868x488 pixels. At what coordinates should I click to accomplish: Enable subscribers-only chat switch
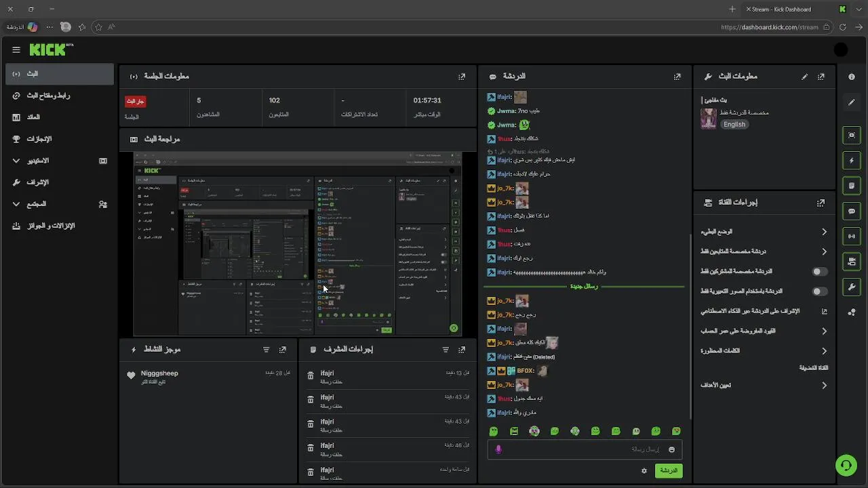point(820,272)
